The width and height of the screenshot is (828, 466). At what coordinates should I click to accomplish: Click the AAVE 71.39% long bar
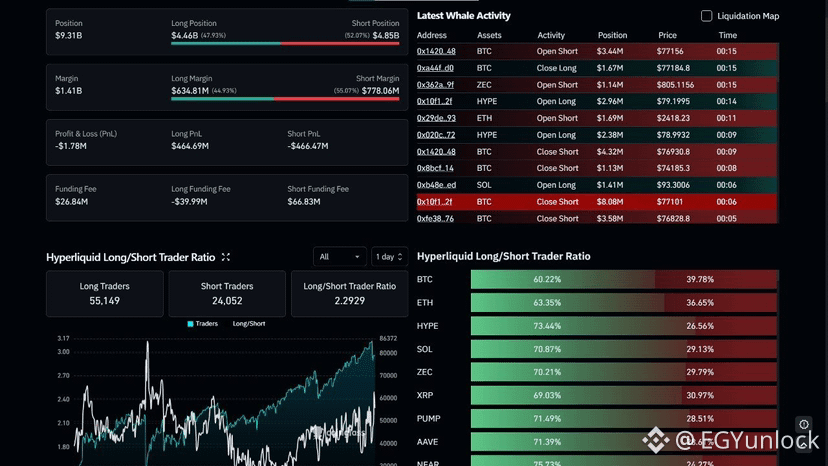581,442
